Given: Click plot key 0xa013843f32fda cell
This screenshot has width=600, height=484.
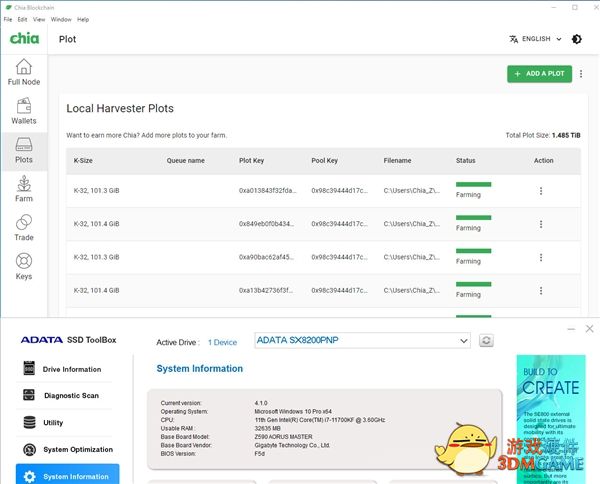Looking at the screenshot, I should click(267, 191).
